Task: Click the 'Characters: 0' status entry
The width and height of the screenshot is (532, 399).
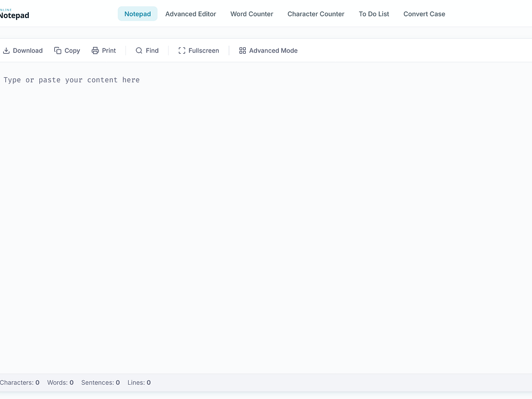Action: 20,383
